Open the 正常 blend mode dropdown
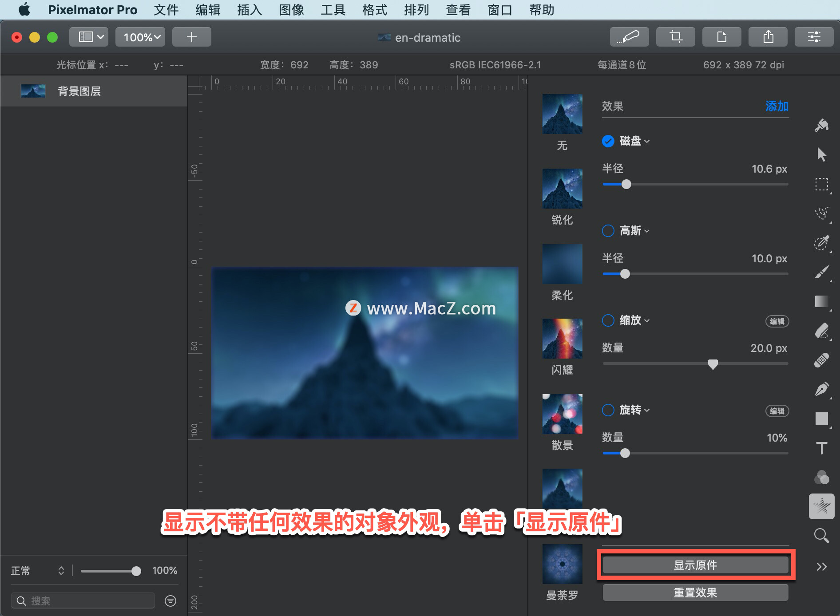This screenshot has height=616, width=840. coord(38,571)
